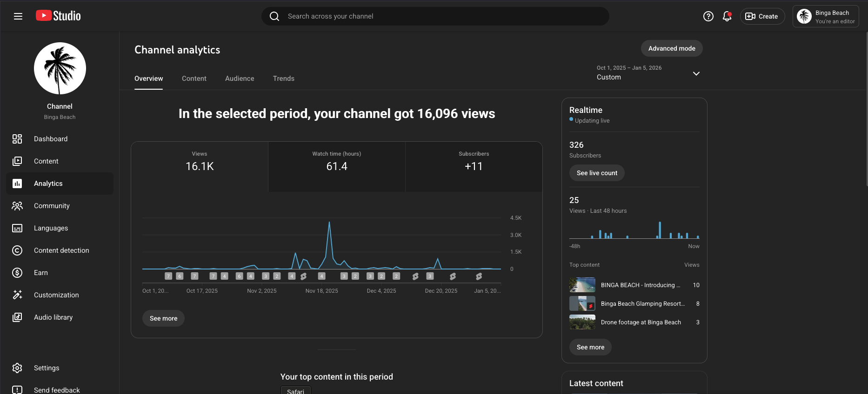Select Analytics in the sidebar
Image resolution: width=868 pixels, height=394 pixels.
60,184
